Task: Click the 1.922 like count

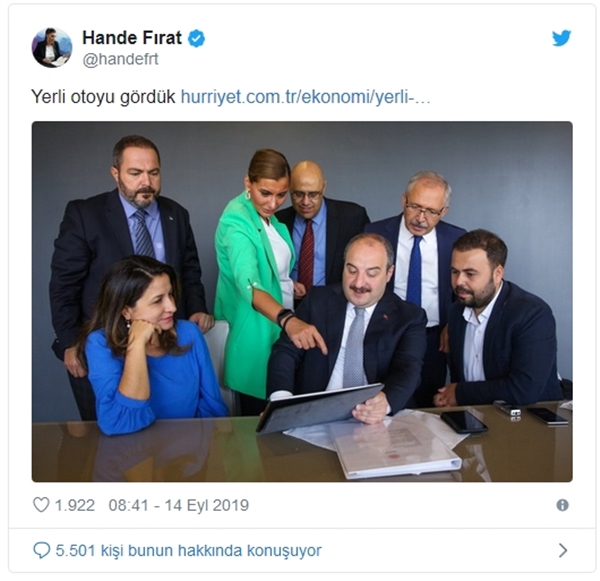Action: [x=75, y=505]
